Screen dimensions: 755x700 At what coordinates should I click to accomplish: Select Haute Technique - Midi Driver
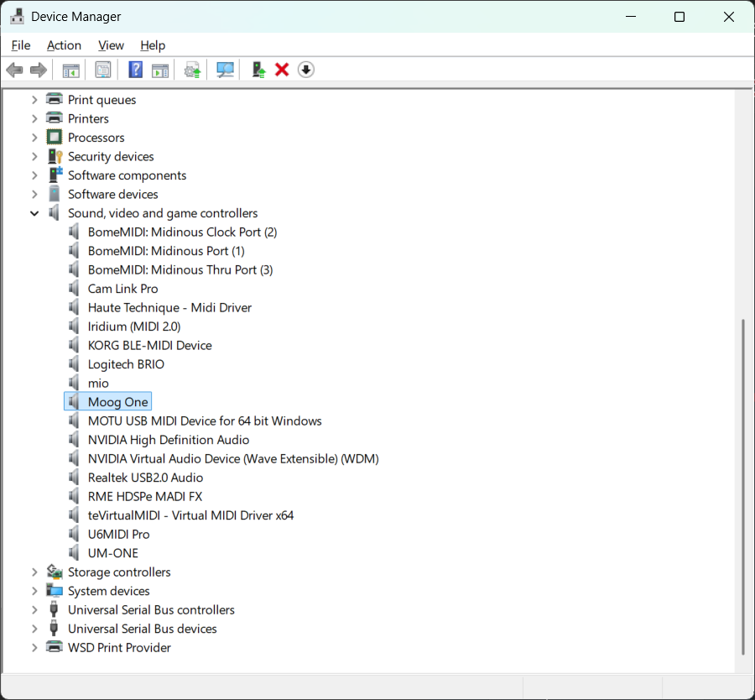(x=169, y=307)
